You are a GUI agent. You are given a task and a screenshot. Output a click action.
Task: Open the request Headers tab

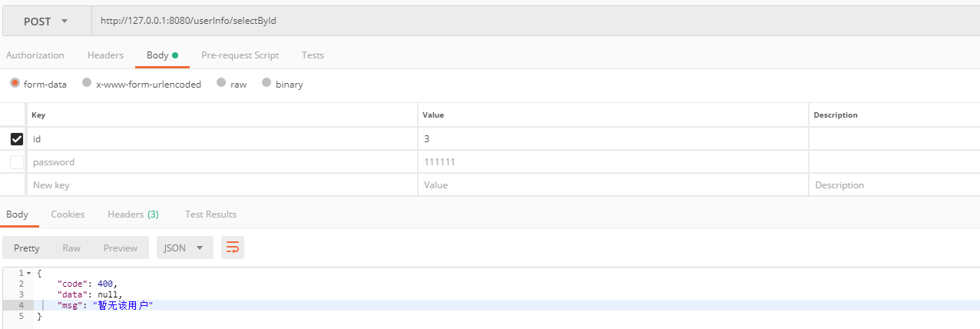105,55
